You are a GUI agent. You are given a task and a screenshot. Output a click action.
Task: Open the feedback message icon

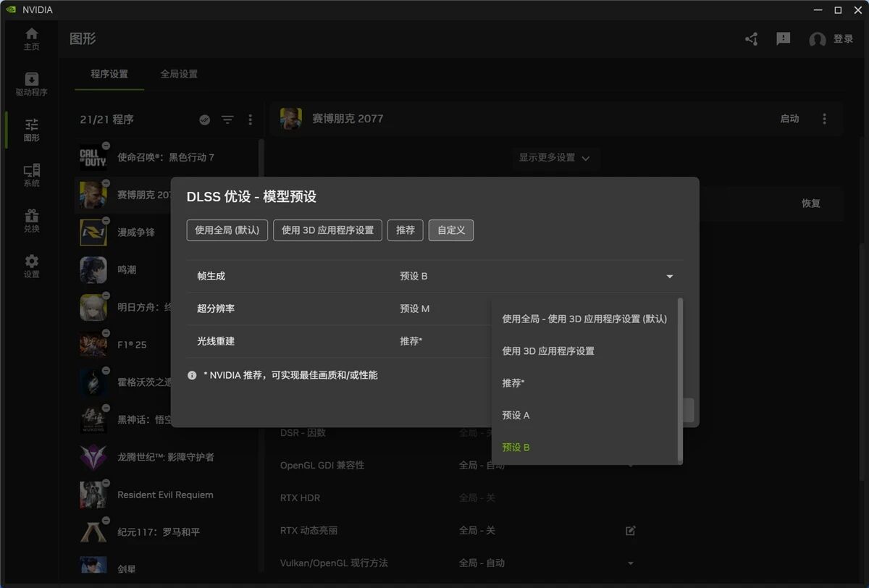[x=783, y=39]
